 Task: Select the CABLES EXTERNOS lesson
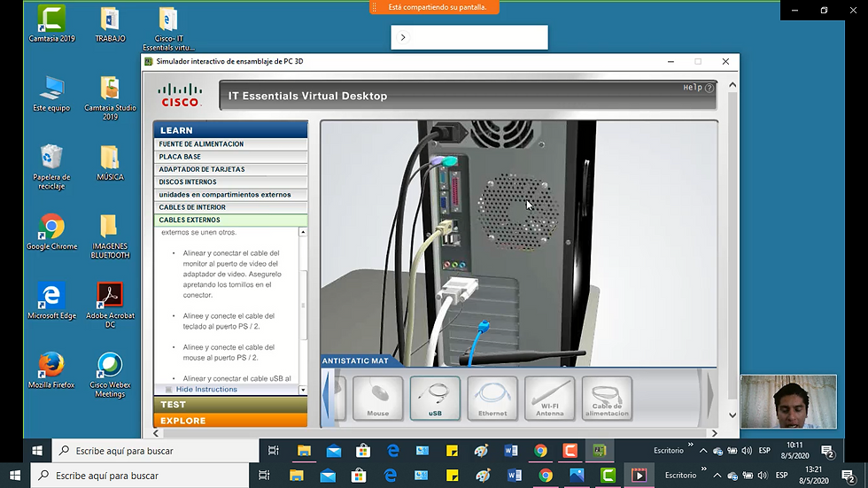(x=230, y=221)
